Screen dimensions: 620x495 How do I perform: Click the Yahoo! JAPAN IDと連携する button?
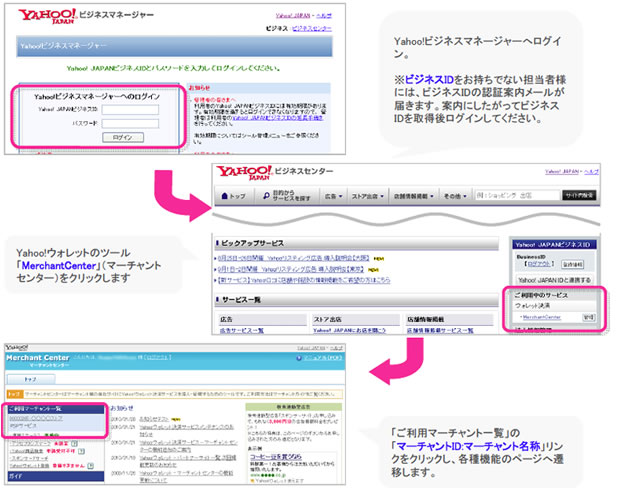[554, 280]
